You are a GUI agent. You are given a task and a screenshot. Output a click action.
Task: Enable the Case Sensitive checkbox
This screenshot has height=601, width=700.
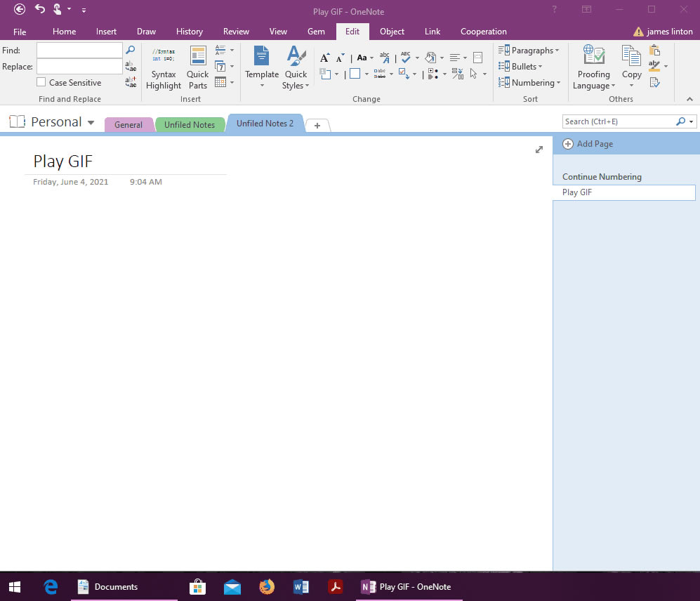coord(40,82)
